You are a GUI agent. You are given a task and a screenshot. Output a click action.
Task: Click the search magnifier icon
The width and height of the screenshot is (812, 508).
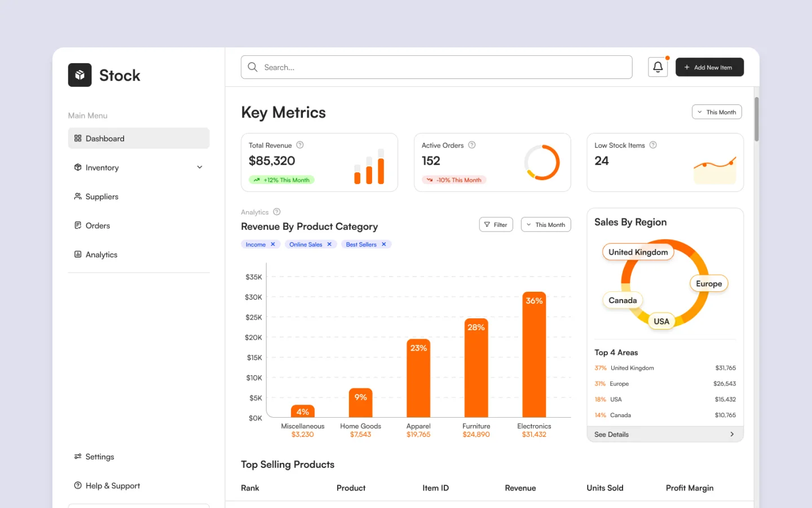pos(253,67)
